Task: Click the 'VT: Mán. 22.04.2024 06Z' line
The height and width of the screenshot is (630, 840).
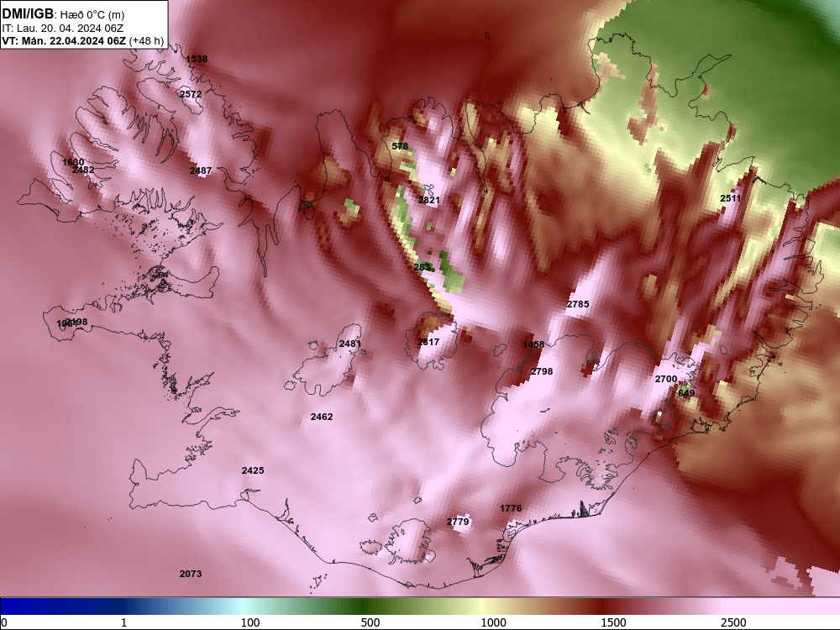Action: [64, 41]
